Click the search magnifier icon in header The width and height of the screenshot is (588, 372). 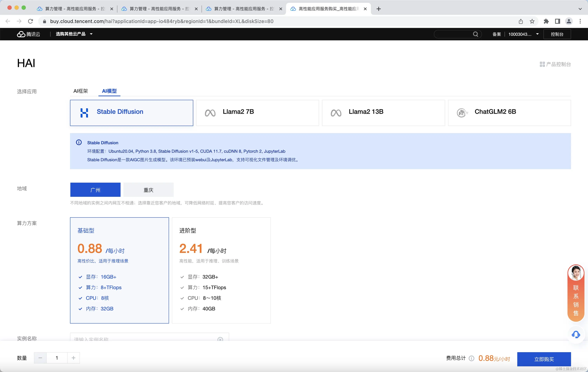pos(475,34)
